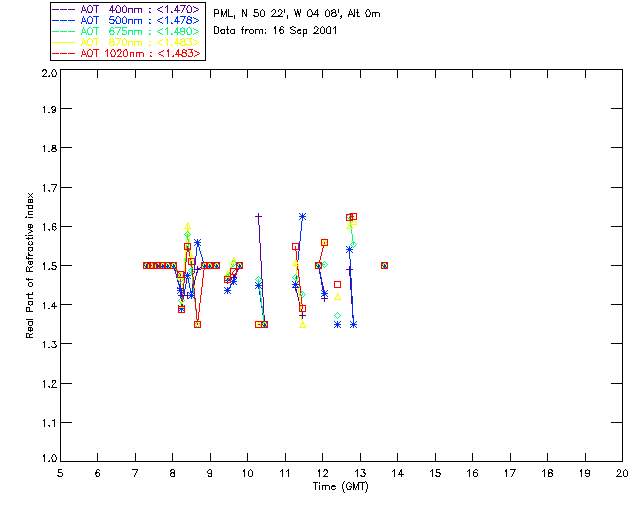Click the x-axis tick label 10
Screen dimensions: 640x512
click(247, 473)
